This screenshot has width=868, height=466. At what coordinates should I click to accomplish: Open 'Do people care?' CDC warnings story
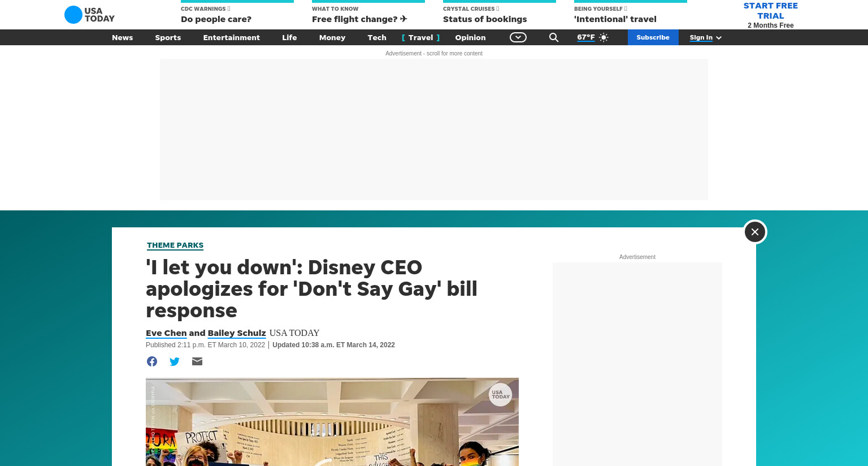click(237, 14)
